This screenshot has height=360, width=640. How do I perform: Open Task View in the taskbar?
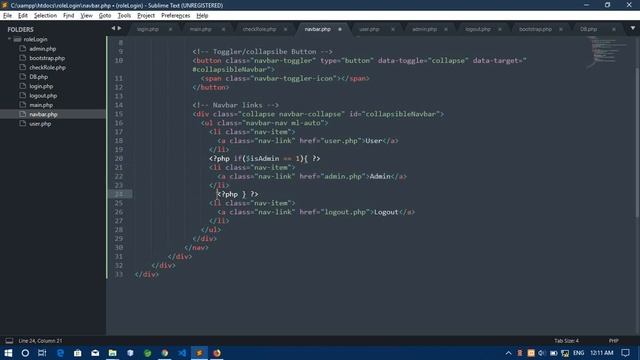pos(42,353)
